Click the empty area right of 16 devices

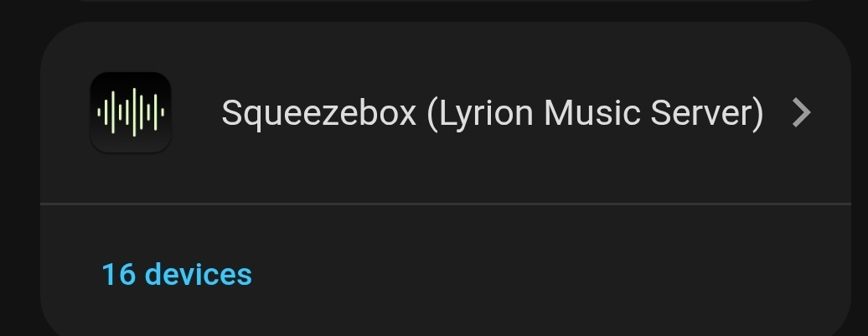point(545,274)
